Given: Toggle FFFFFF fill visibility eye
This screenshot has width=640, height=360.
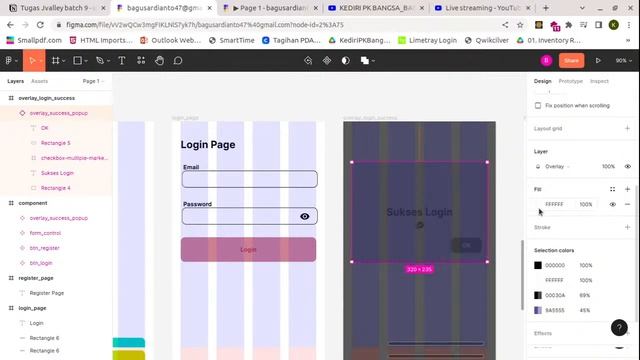Looking at the screenshot, I should 612,204.
